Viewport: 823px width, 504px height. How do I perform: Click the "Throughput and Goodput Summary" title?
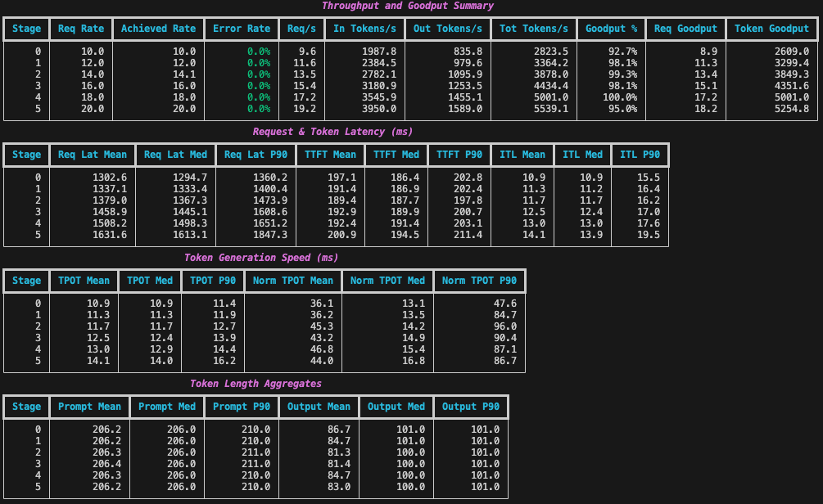[x=407, y=6]
